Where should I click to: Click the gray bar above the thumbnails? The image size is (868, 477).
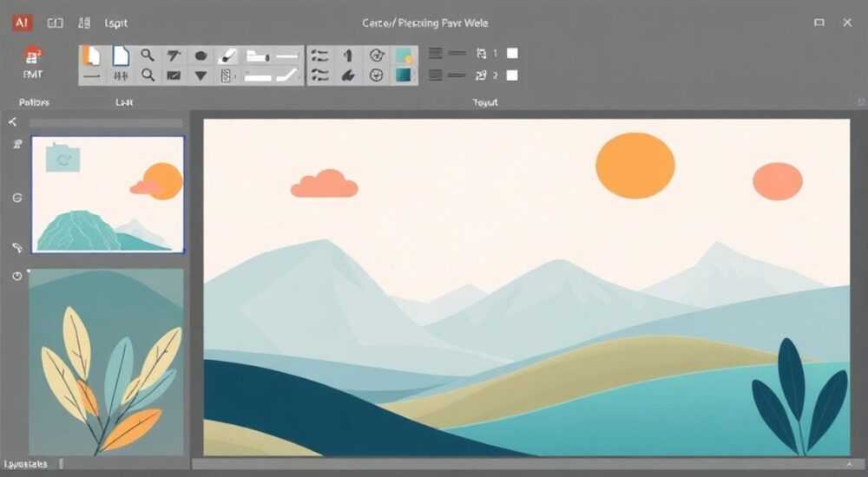click(106, 123)
